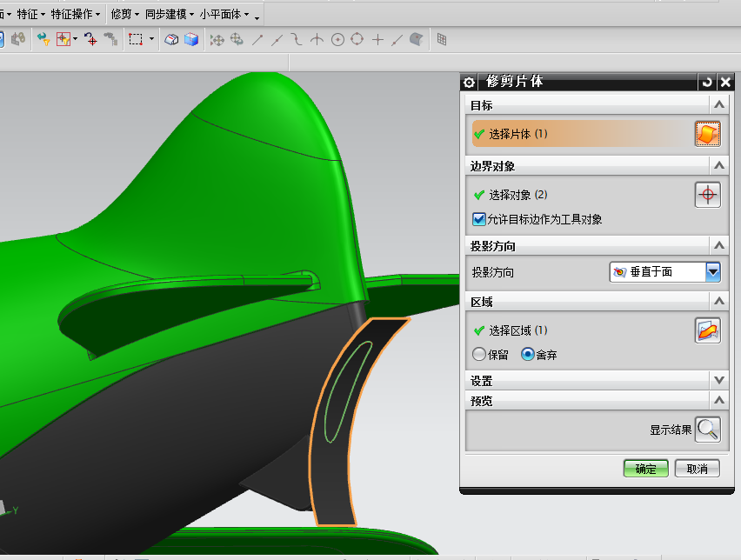
Task: Select the 保留 radio button
Action: pyautogui.click(x=479, y=354)
